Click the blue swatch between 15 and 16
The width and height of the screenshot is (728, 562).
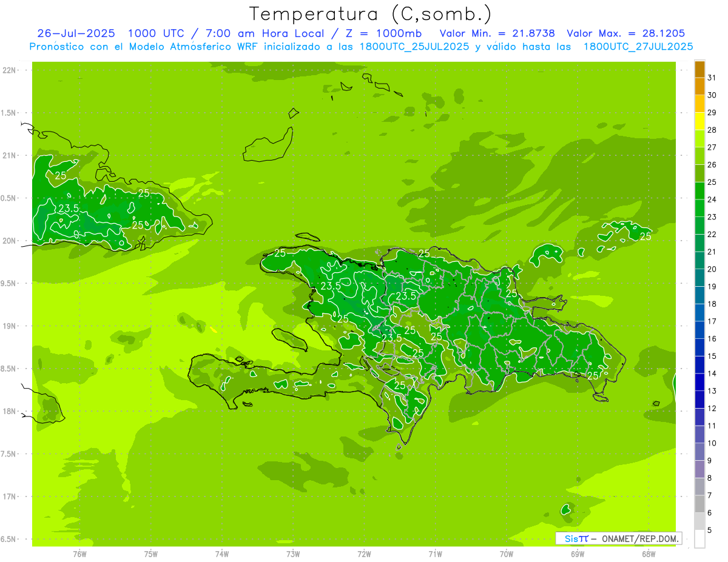700,347
